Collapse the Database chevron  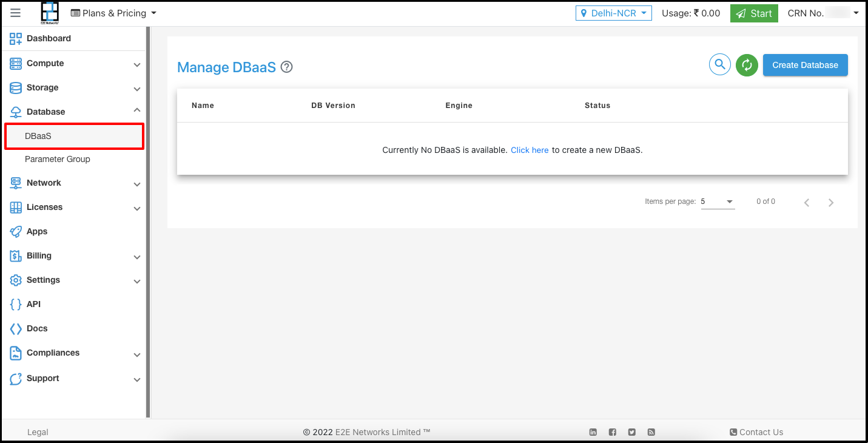click(137, 110)
